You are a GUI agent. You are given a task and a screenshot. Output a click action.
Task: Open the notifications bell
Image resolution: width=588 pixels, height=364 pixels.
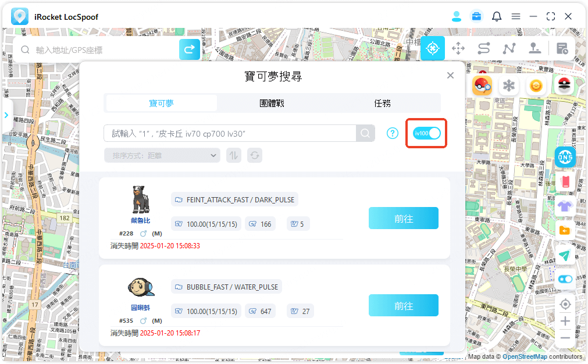(x=497, y=16)
